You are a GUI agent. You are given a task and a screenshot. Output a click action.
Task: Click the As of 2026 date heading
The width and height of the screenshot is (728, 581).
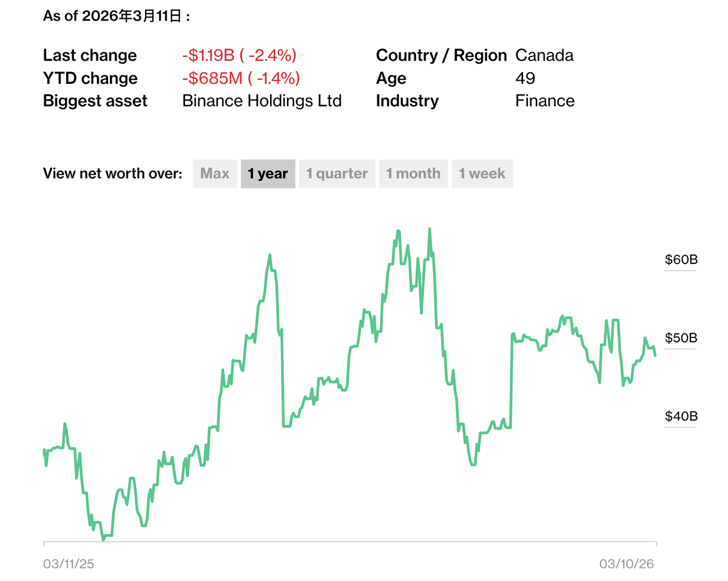click(x=116, y=16)
